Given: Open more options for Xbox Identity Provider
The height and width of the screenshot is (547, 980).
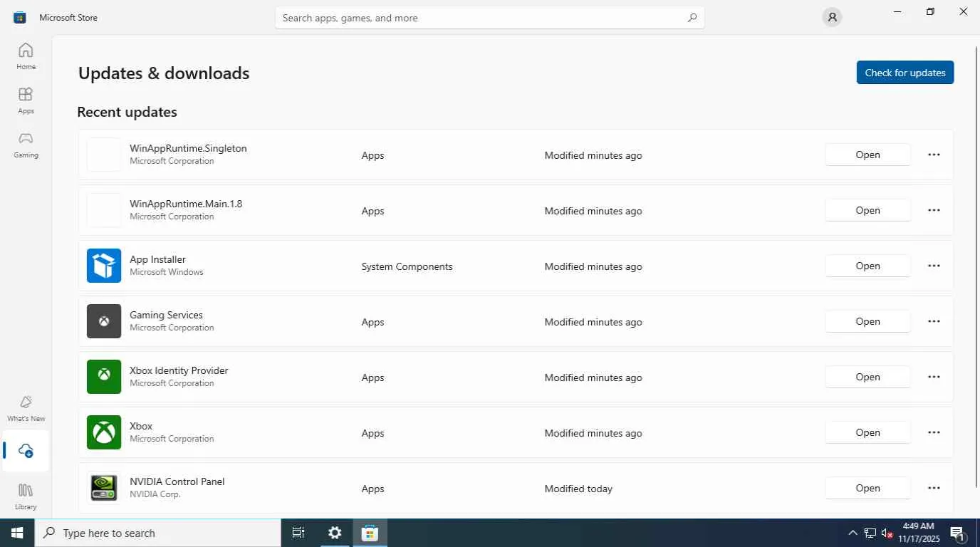Looking at the screenshot, I should [934, 377].
